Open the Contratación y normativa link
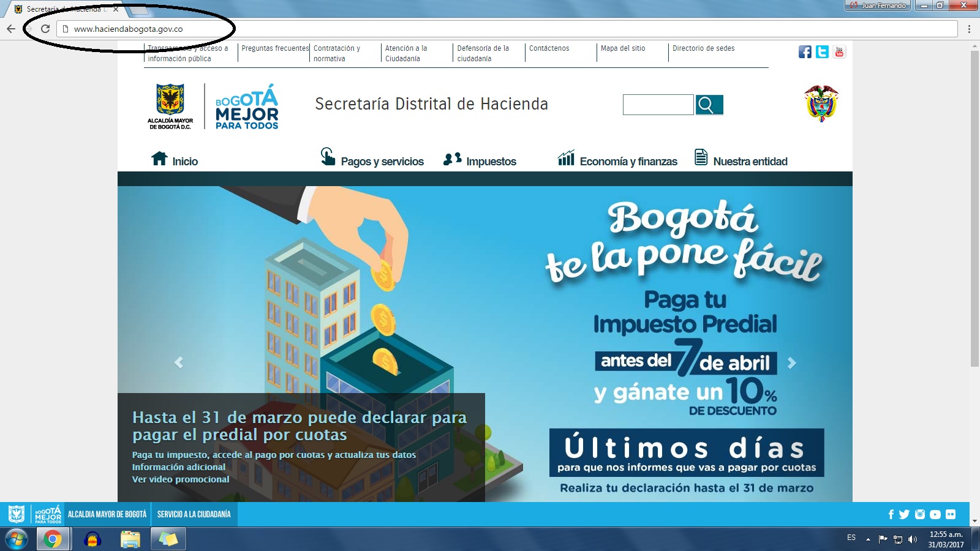Viewport: 980px width, 551px height. tap(337, 53)
